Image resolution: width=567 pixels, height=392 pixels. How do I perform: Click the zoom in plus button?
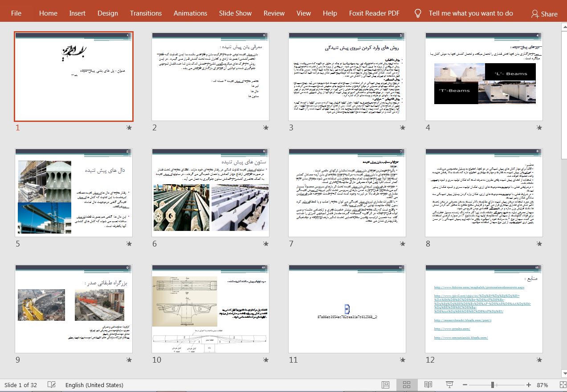point(529,385)
